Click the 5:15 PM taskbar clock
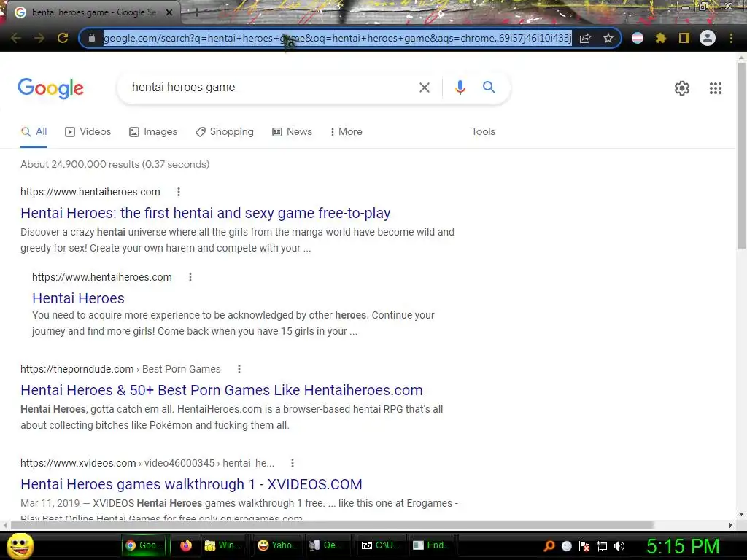 point(683,546)
